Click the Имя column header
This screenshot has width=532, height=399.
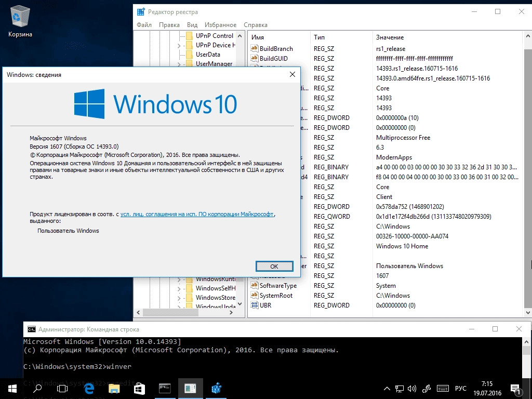279,37
